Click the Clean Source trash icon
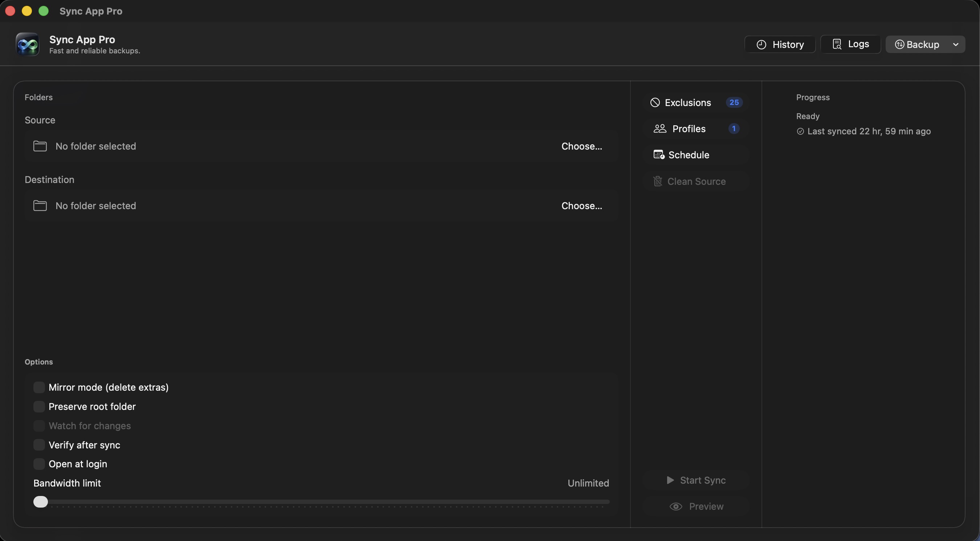 657,181
